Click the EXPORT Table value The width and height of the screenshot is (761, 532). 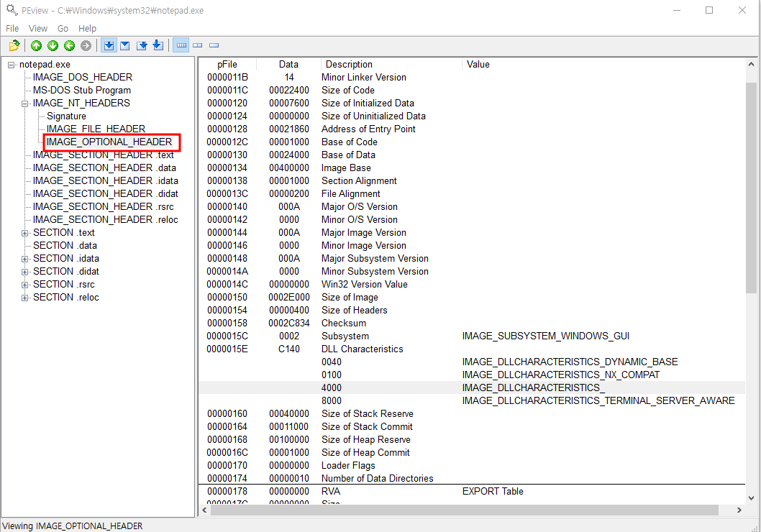(493, 491)
